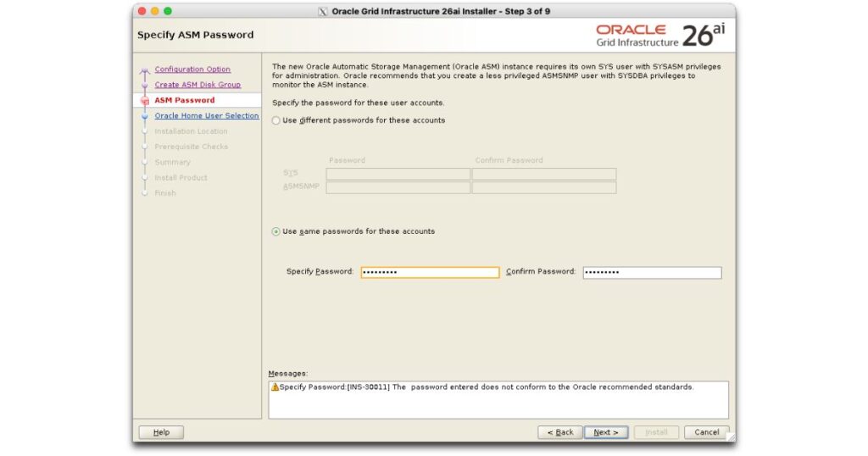This screenshot has width=868, height=456.
Task: Select the ASM Password step
Action: [184, 100]
